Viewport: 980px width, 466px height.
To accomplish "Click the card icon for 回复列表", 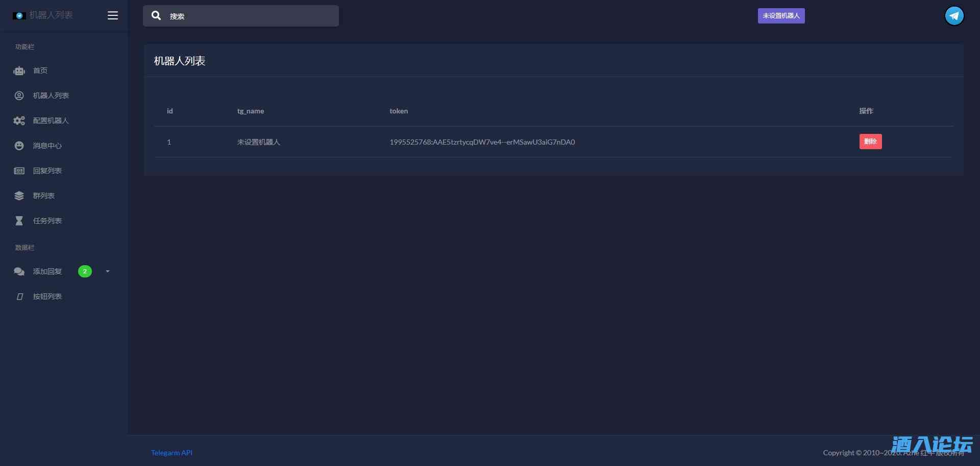I will (x=19, y=171).
